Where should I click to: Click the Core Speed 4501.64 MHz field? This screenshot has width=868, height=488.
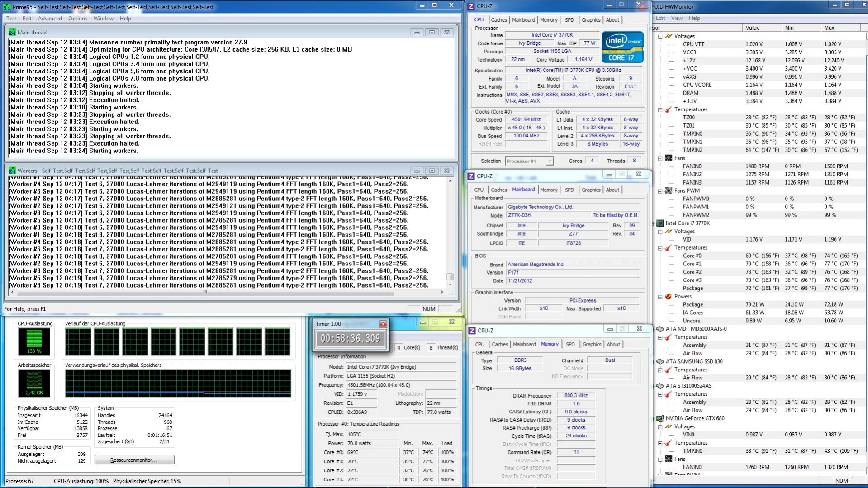(526, 120)
